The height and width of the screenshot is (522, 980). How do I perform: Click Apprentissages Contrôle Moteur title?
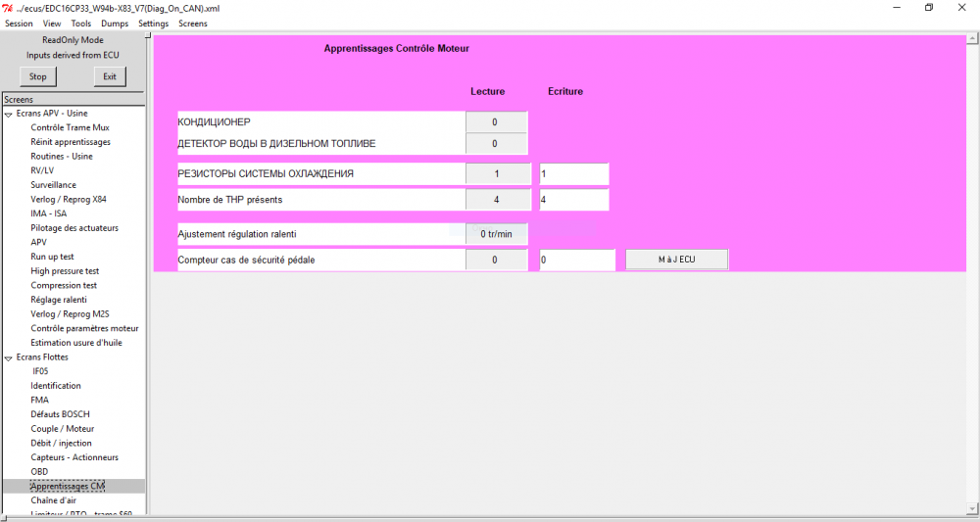396,48
